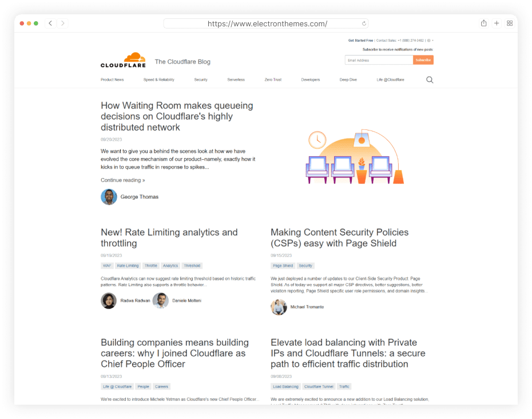This screenshot has width=532, height=419.
Task: Close the browser window with red button
Action: [x=22, y=23]
